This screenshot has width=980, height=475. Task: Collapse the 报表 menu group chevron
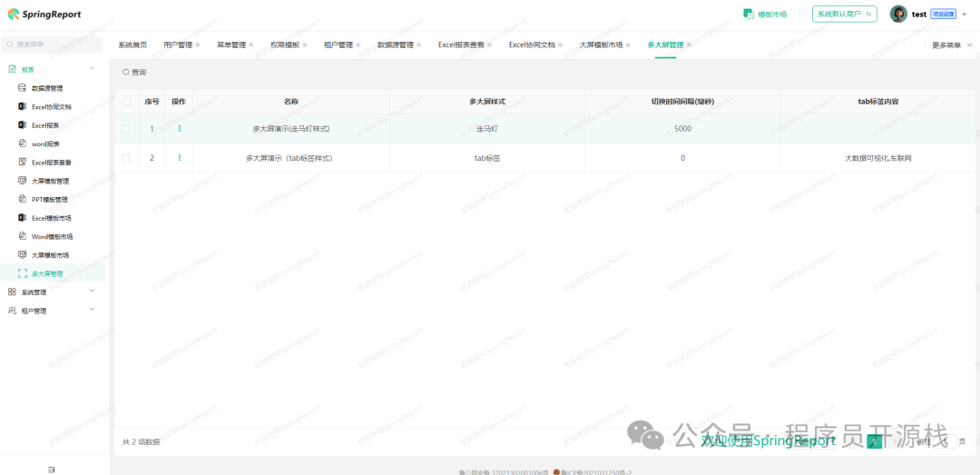tap(92, 68)
